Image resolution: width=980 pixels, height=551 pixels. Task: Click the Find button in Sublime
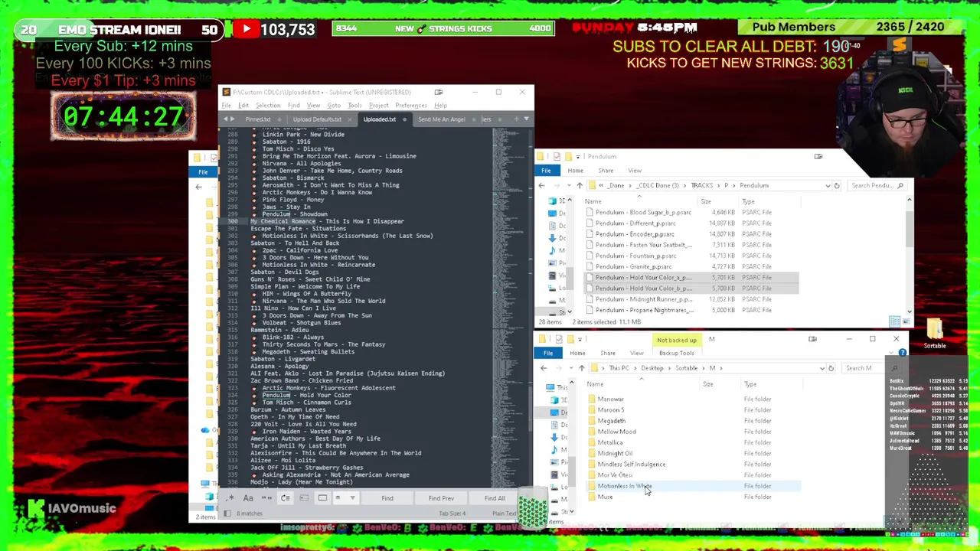pyautogui.click(x=387, y=498)
